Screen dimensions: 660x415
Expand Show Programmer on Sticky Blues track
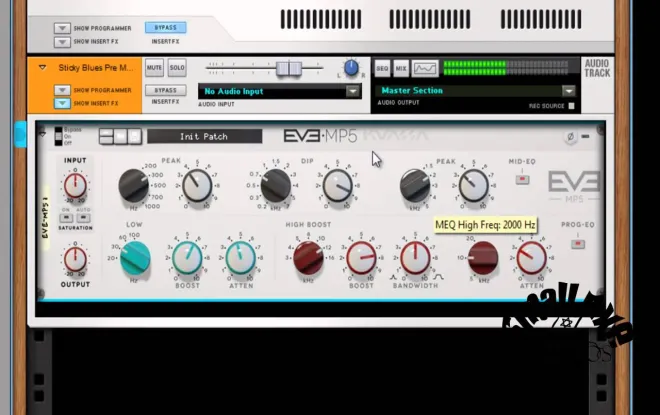coord(62,90)
